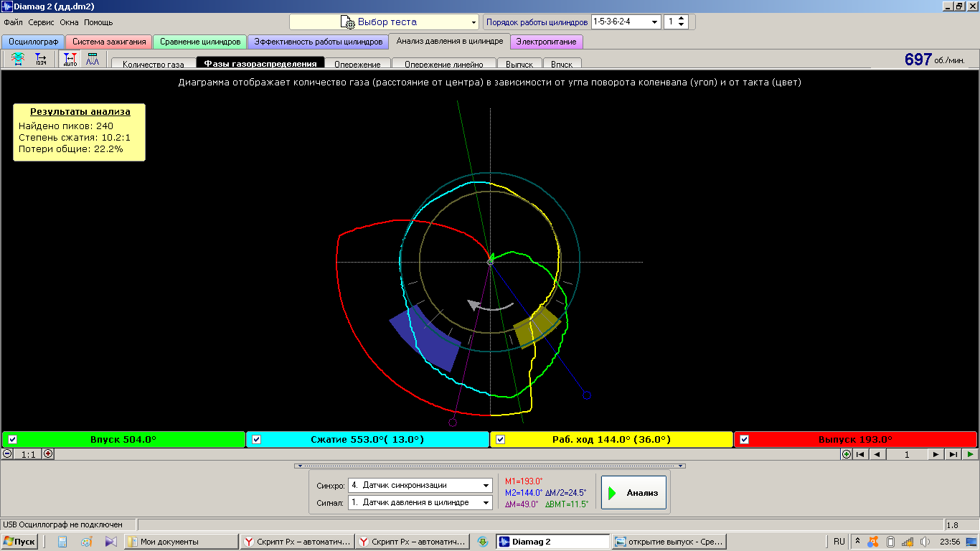Image resolution: width=980 pixels, height=551 pixels.
Task: Go to next frame button
Action: tap(936, 454)
